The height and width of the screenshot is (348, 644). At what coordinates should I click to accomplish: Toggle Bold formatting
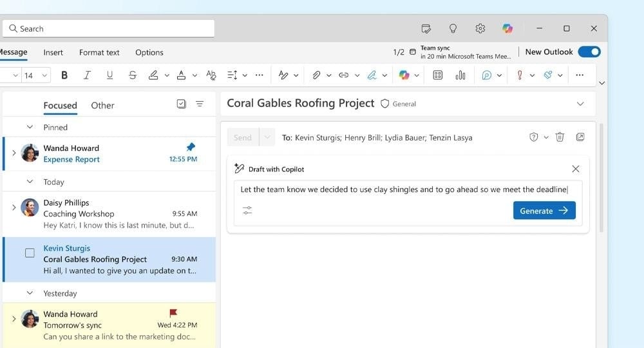[64, 75]
